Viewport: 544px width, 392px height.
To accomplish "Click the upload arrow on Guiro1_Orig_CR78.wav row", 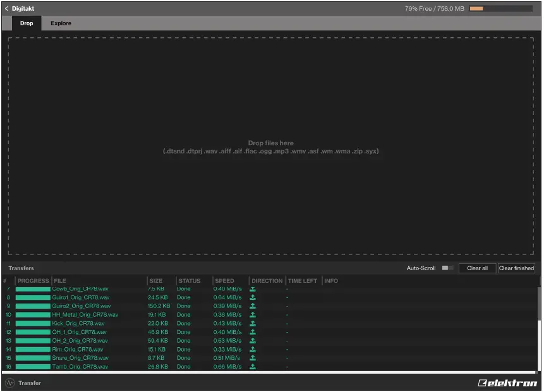I will (252, 297).
